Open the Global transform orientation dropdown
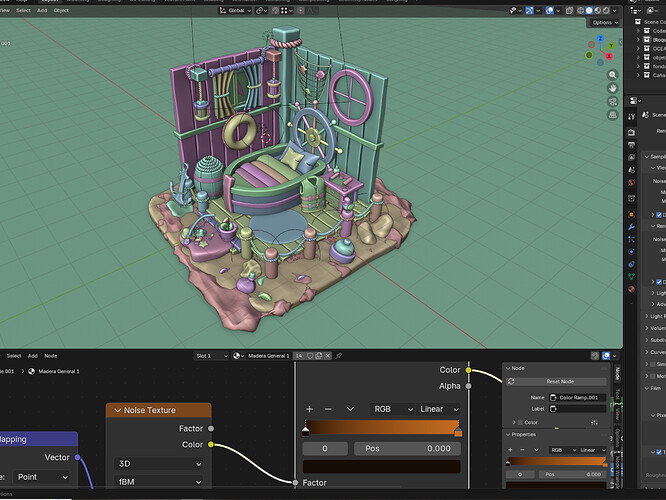This screenshot has height=500, width=666. click(235, 11)
